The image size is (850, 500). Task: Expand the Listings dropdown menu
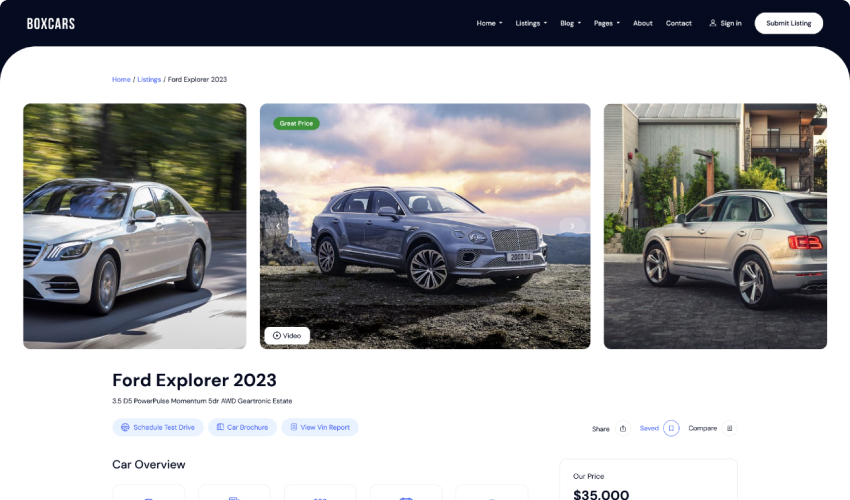tap(531, 23)
